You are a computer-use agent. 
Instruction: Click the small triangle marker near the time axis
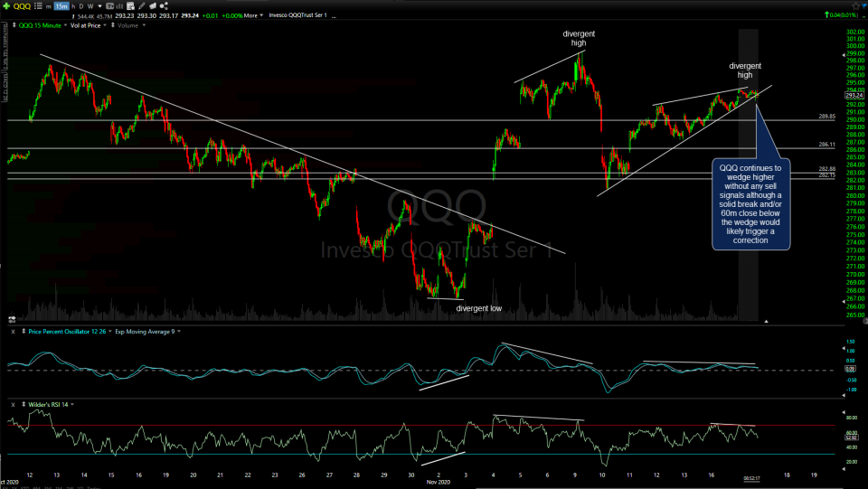point(766,321)
